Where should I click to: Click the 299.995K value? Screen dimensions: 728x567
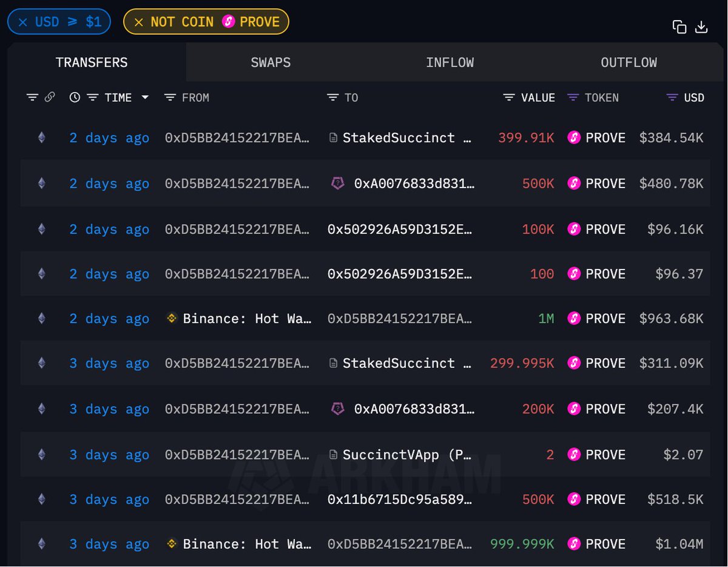click(x=522, y=363)
